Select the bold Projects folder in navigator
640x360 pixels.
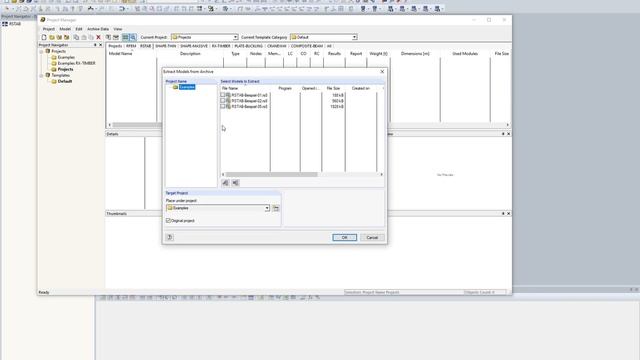pos(65,69)
